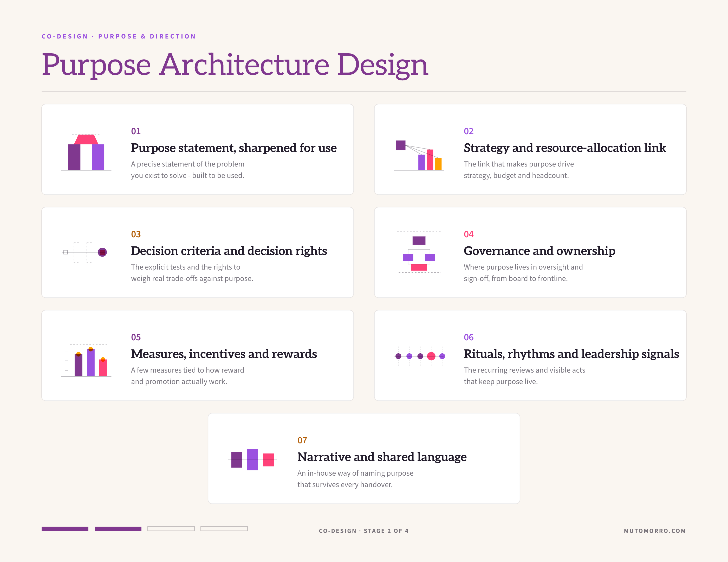Click the Governance org-chart icon
Viewport: 728px width, 562px height.
419,252
